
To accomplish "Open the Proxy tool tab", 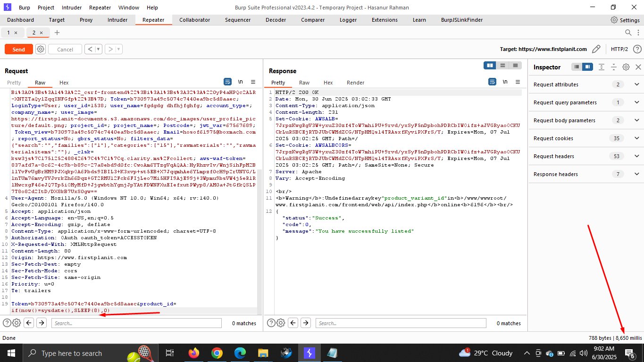I will [x=86, y=20].
